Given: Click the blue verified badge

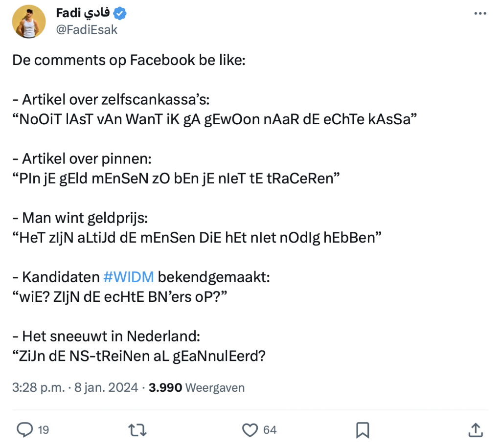Looking at the screenshot, I should point(121,14).
